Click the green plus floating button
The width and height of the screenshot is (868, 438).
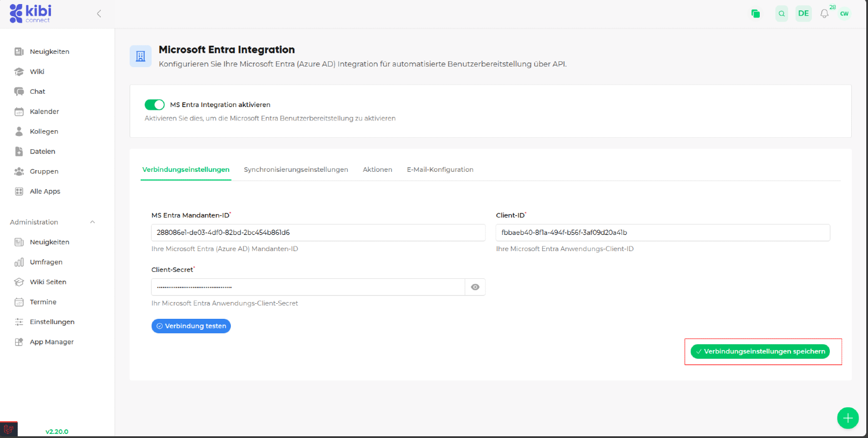pyautogui.click(x=848, y=418)
